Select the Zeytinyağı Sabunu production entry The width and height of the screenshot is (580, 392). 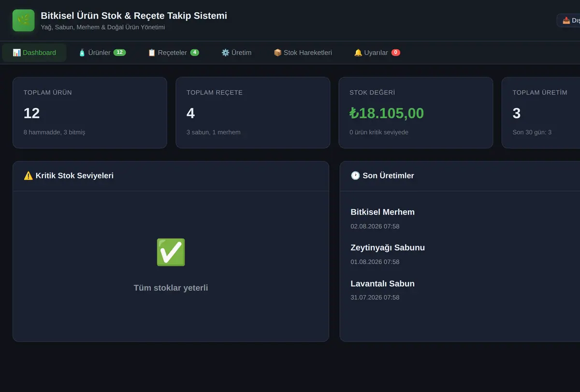point(460,254)
